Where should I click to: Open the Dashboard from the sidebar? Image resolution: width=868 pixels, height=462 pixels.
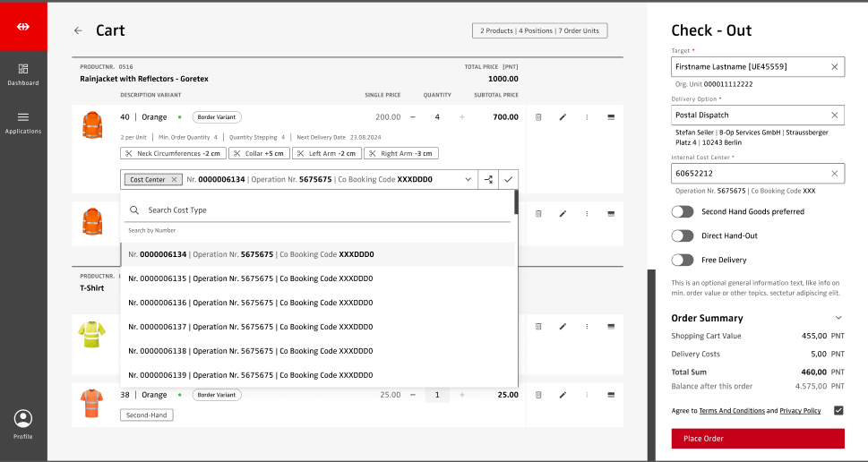click(x=23, y=73)
